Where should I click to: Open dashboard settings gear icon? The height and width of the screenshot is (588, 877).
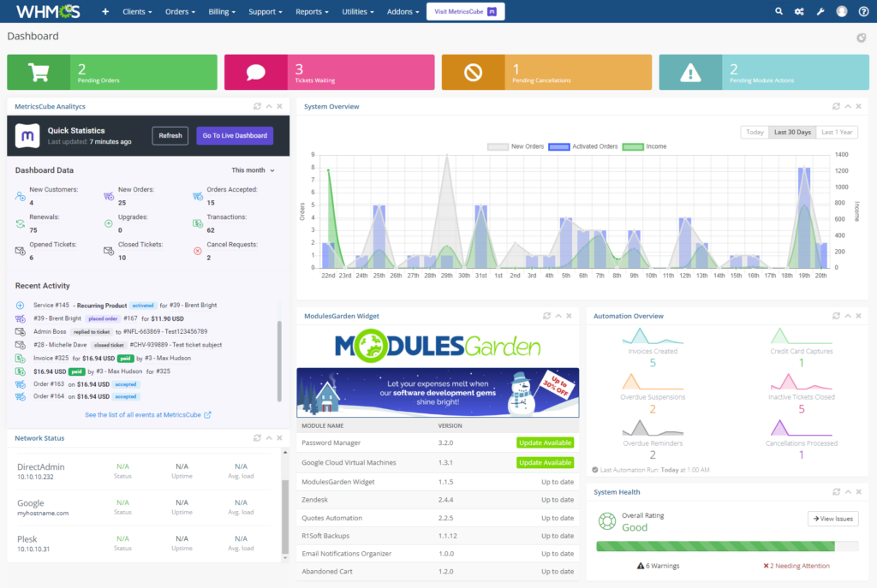point(861,38)
